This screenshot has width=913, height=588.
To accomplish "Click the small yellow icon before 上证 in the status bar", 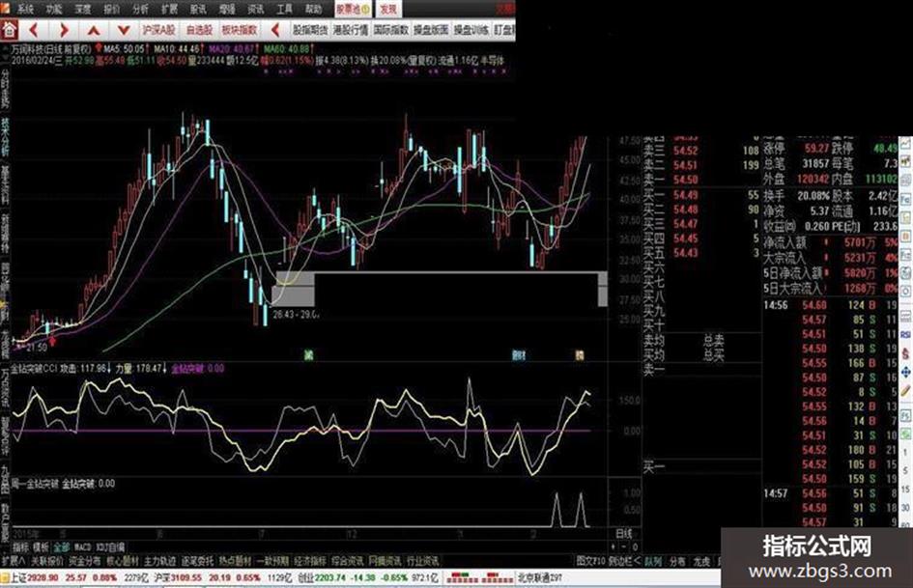I will (x=5, y=578).
